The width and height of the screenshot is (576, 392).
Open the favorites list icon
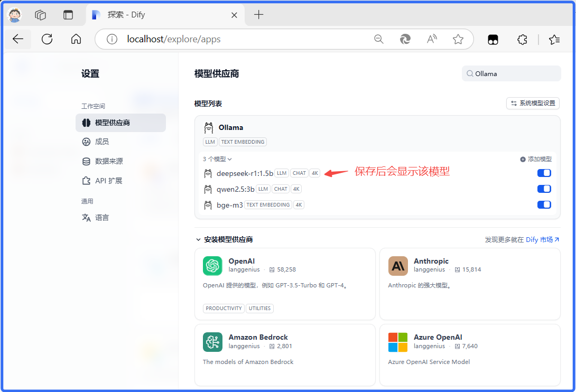tap(554, 39)
